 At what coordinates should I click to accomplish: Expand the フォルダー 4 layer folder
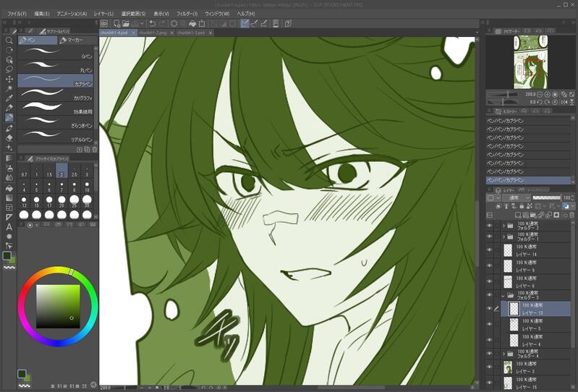pyautogui.click(x=503, y=354)
